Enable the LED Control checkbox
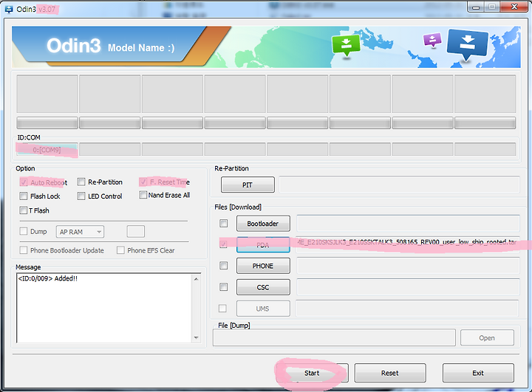This screenshot has height=392, width=532. (x=81, y=196)
